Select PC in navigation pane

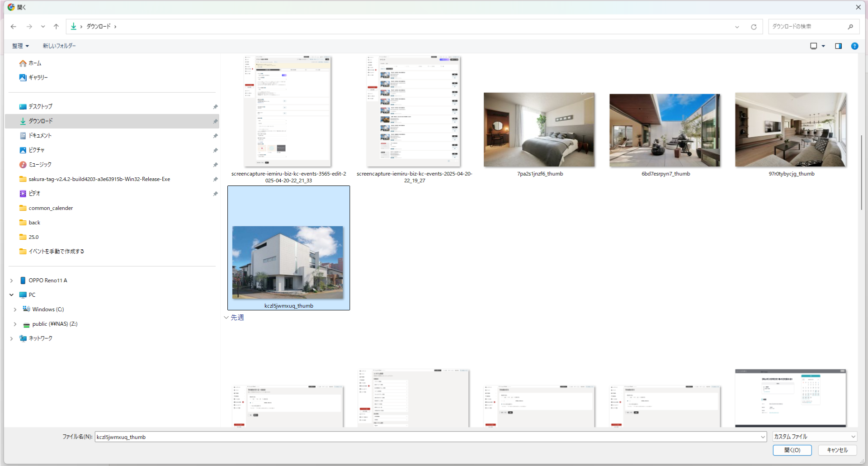[x=28, y=295]
